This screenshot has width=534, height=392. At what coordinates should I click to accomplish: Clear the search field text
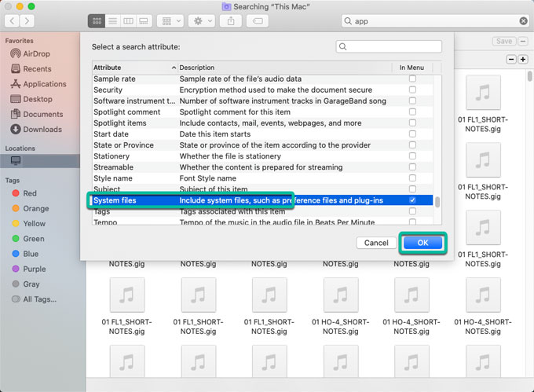(524, 21)
